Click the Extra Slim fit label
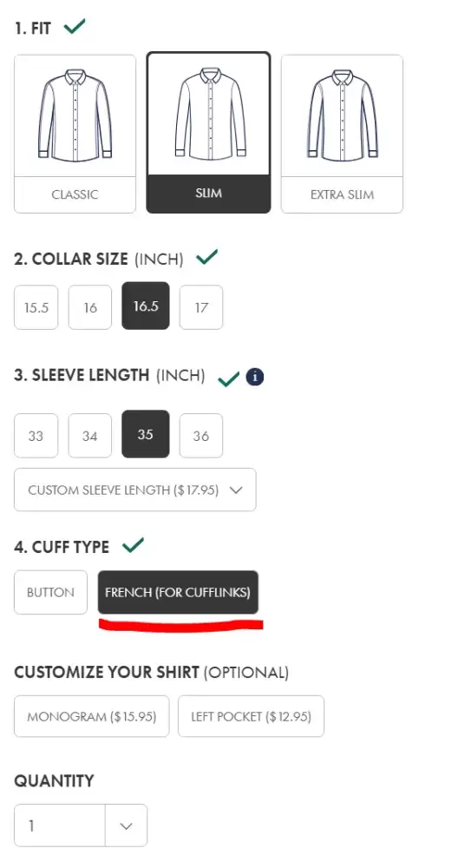This screenshot has height=868, width=465. point(342,194)
